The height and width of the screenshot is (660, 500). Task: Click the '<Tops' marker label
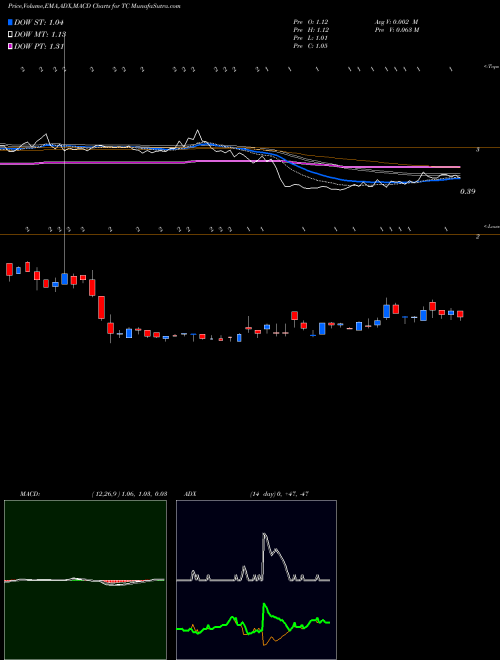[x=492, y=67]
